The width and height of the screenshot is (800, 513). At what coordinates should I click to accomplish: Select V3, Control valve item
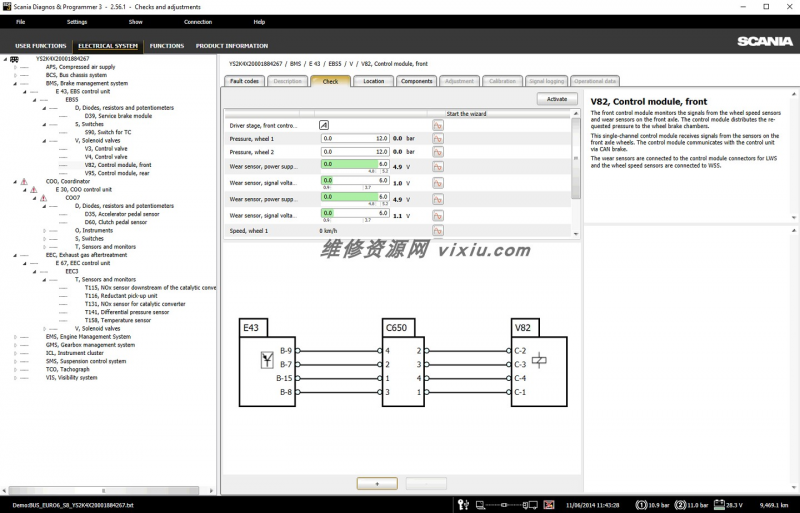point(106,149)
